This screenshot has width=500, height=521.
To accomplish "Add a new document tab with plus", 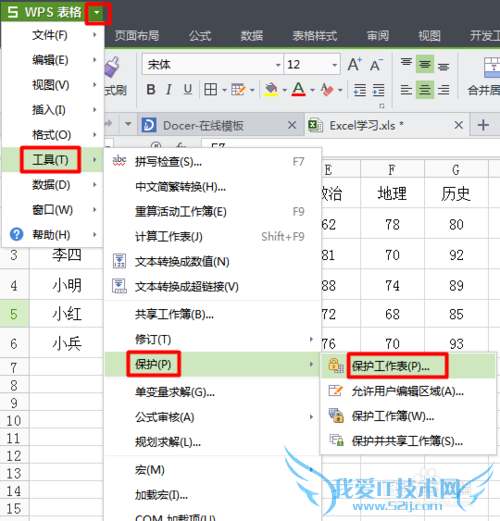I will click(483, 125).
